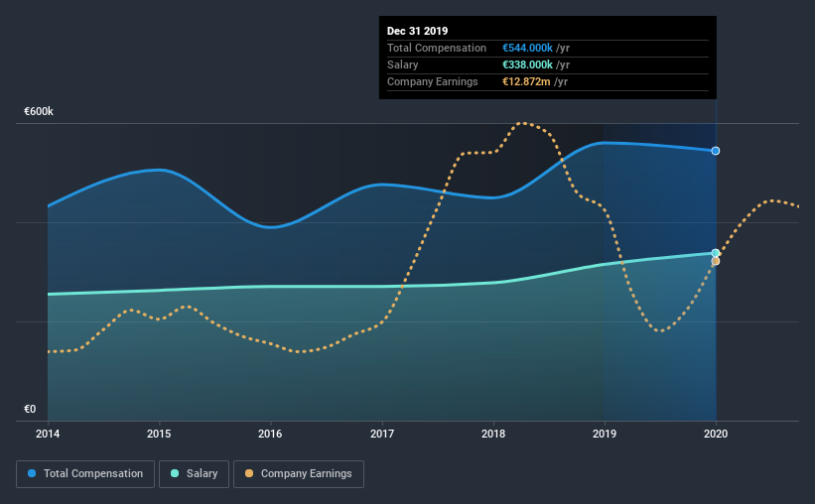Screen dimensions: 815x504
Task: Toggle the Company Earnings legend button
Action: (299, 474)
